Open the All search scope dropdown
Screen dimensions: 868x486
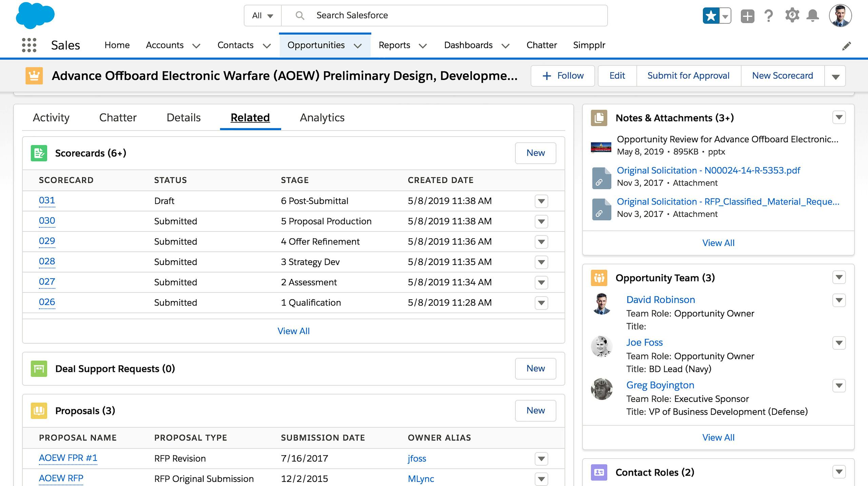[x=262, y=16]
